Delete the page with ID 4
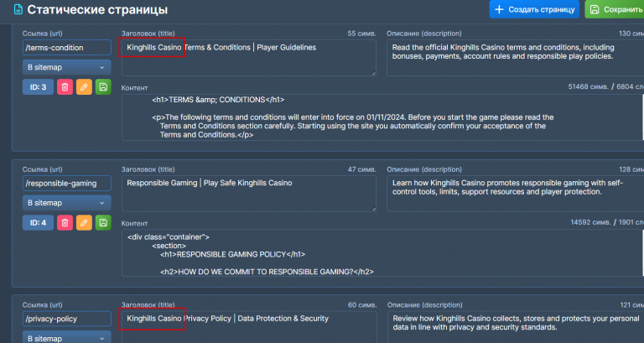644x343 pixels. point(65,222)
